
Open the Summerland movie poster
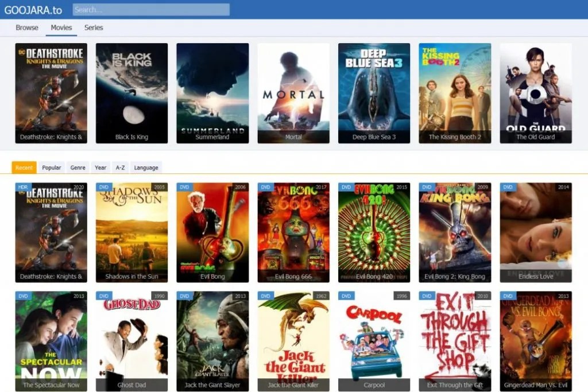pos(212,93)
